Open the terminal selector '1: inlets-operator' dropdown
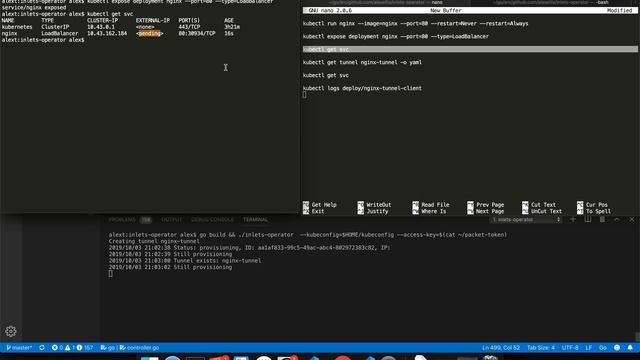The height and width of the screenshot is (360, 640). [x=526, y=220]
